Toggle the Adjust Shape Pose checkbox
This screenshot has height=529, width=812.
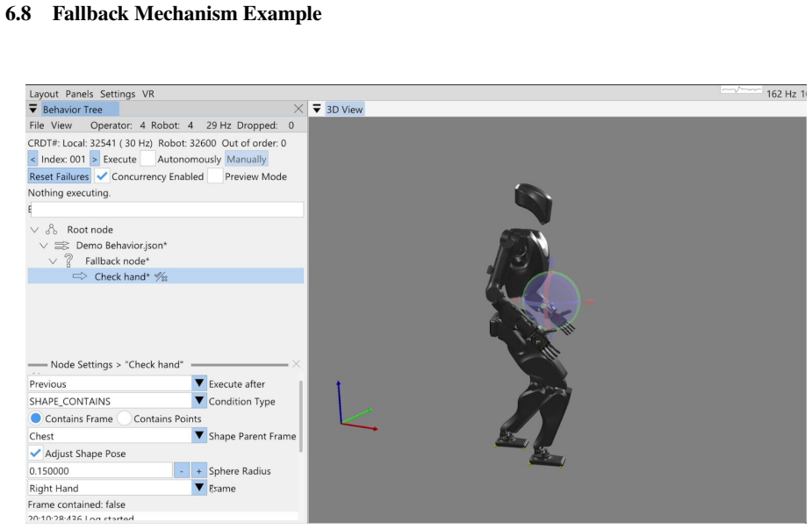[35, 453]
